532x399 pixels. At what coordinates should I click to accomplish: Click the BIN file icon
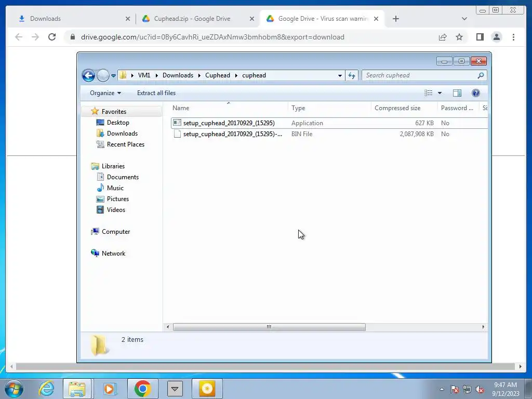tap(177, 134)
